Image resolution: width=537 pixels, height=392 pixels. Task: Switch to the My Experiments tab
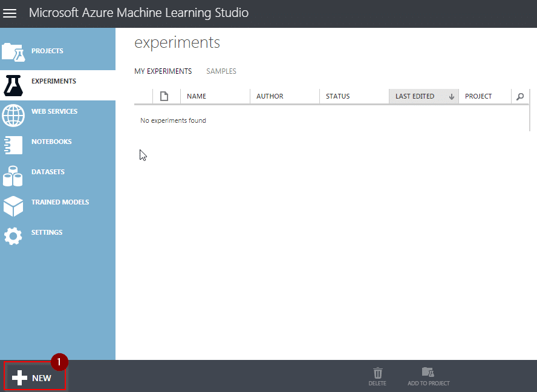(163, 71)
